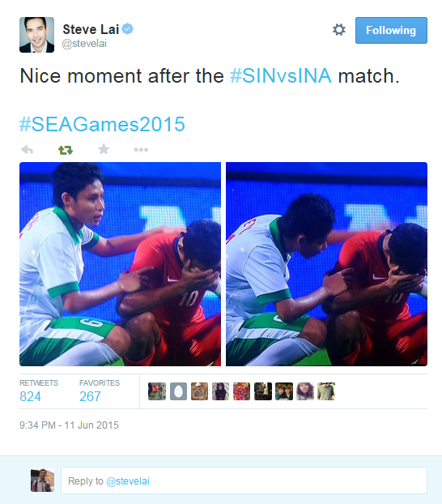Viewport: 442px width, 504px height.
Task: Favorite the tweet with star icon
Action: point(104,149)
